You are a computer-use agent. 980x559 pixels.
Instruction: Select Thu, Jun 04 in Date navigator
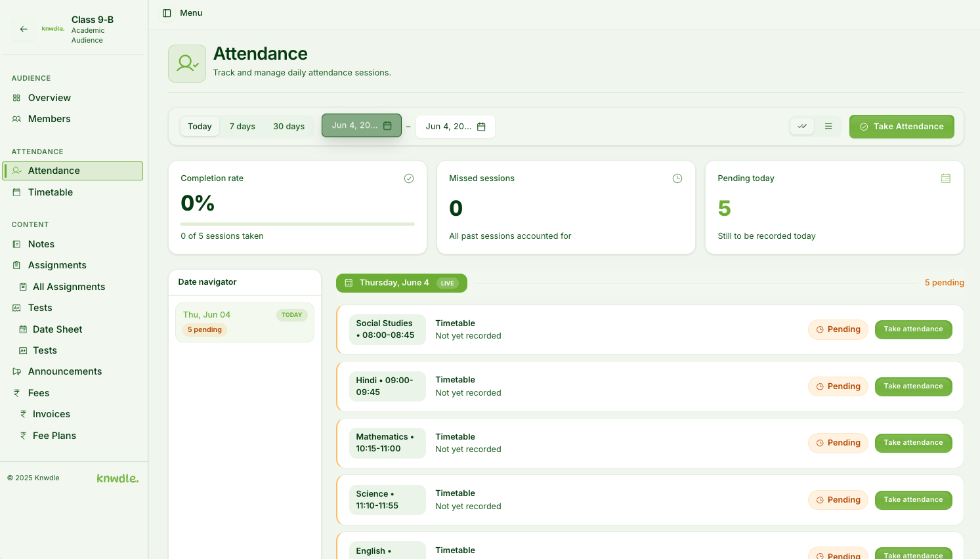pyautogui.click(x=245, y=322)
